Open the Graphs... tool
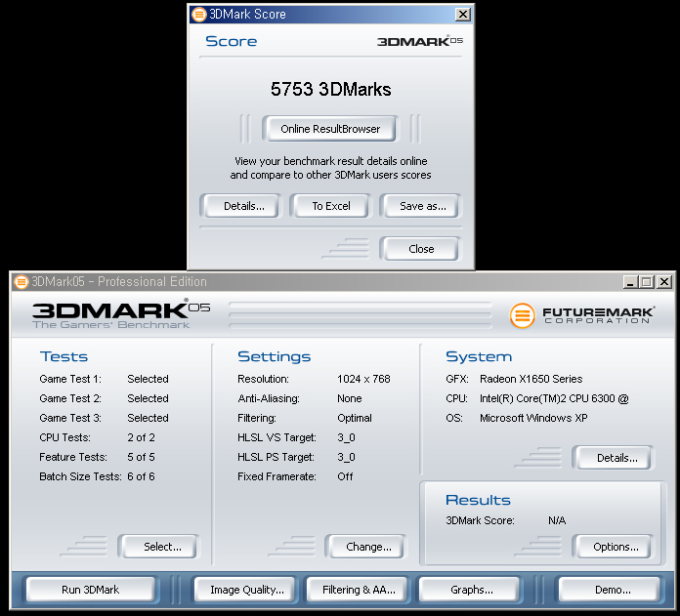The image size is (680, 616). pos(471,590)
